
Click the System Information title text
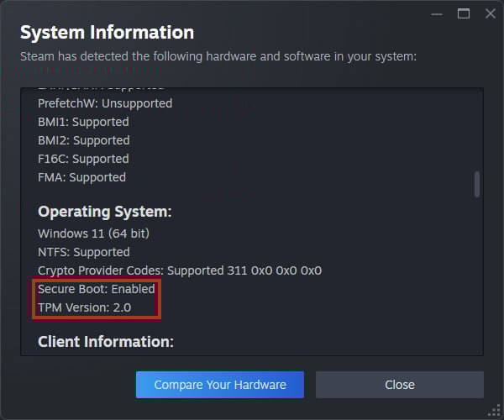(x=107, y=33)
